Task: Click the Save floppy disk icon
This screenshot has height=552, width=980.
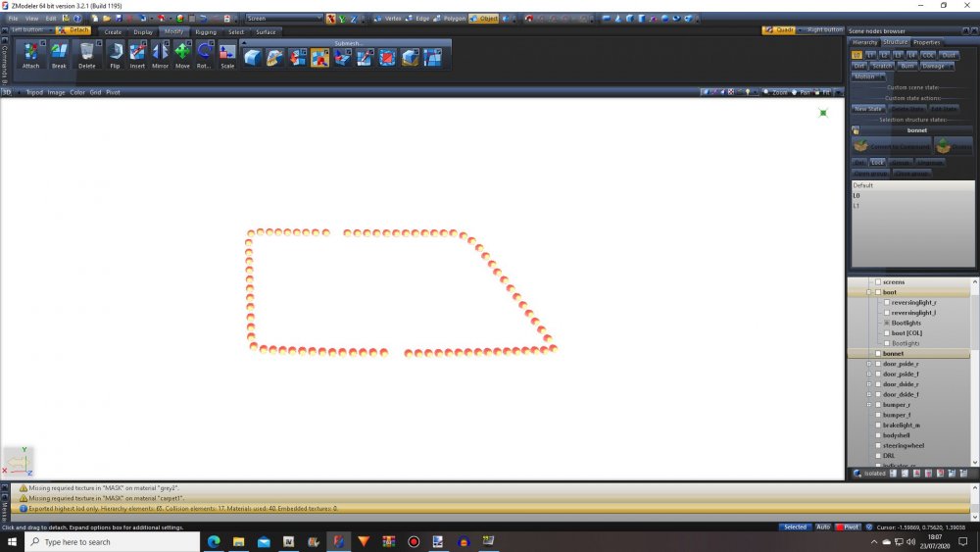Action: (x=119, y=19)
